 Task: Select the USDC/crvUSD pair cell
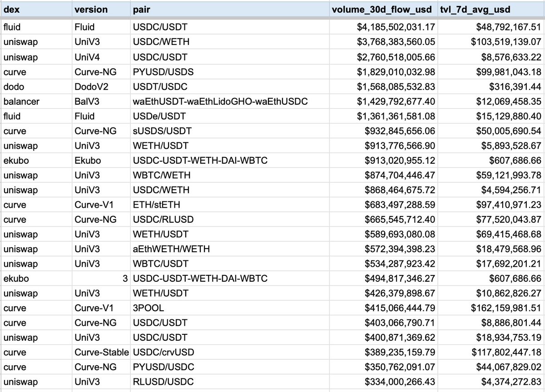(x=230, y=352)
